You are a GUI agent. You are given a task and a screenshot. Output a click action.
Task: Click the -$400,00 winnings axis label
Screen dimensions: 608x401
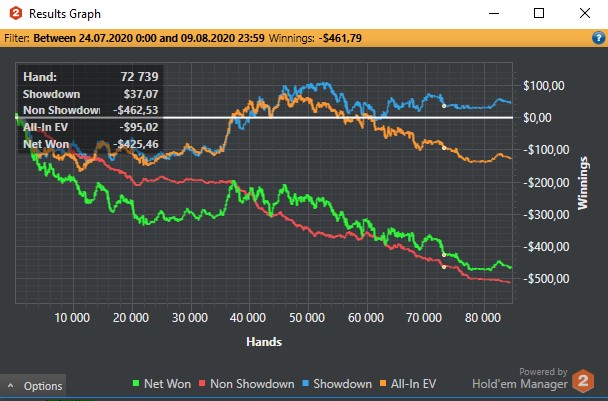tap(546, 247)
